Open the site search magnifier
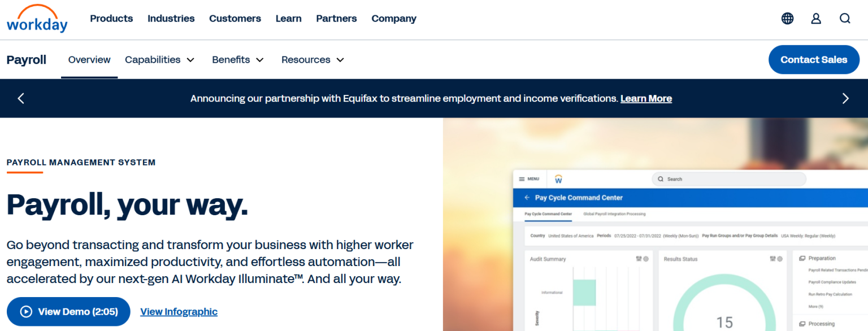 (845, 18)
